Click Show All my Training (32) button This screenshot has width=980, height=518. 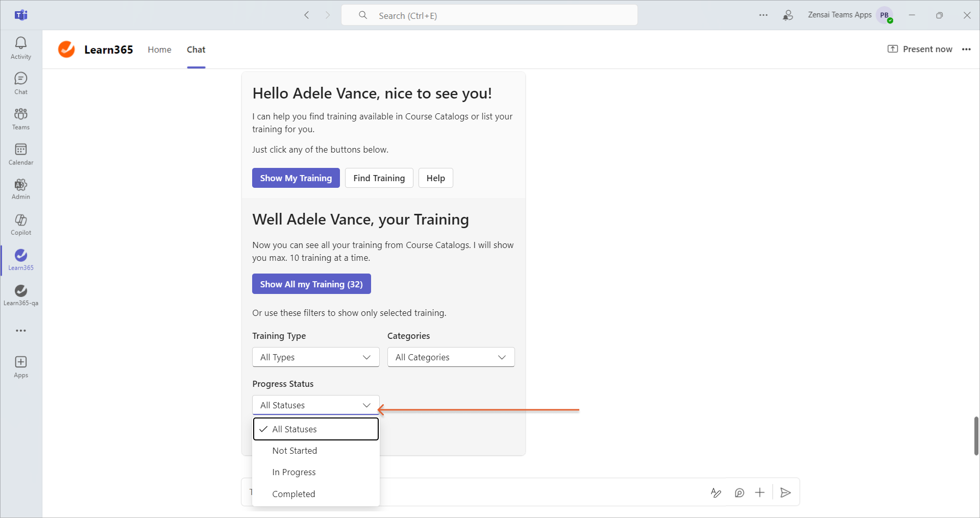coord(311,284)
